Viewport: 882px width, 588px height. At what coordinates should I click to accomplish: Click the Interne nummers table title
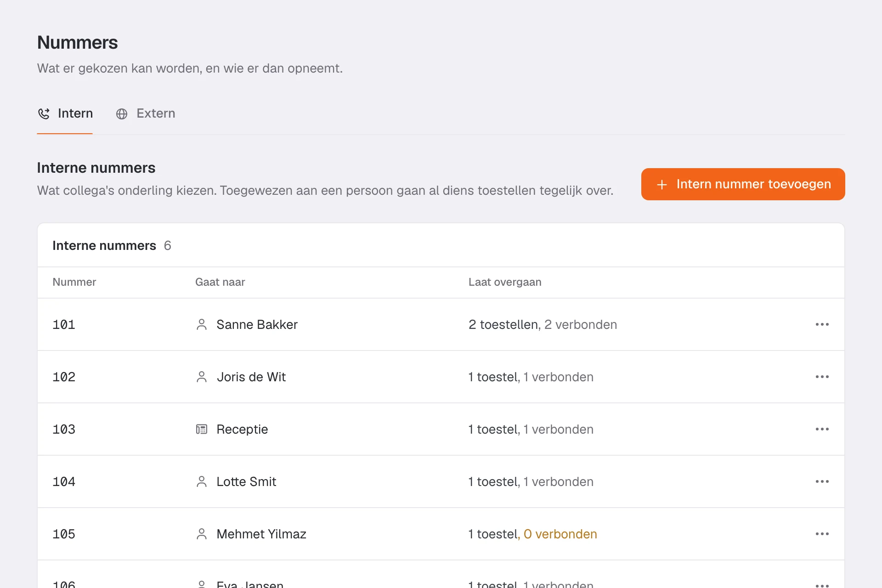(x=104, y=246)
